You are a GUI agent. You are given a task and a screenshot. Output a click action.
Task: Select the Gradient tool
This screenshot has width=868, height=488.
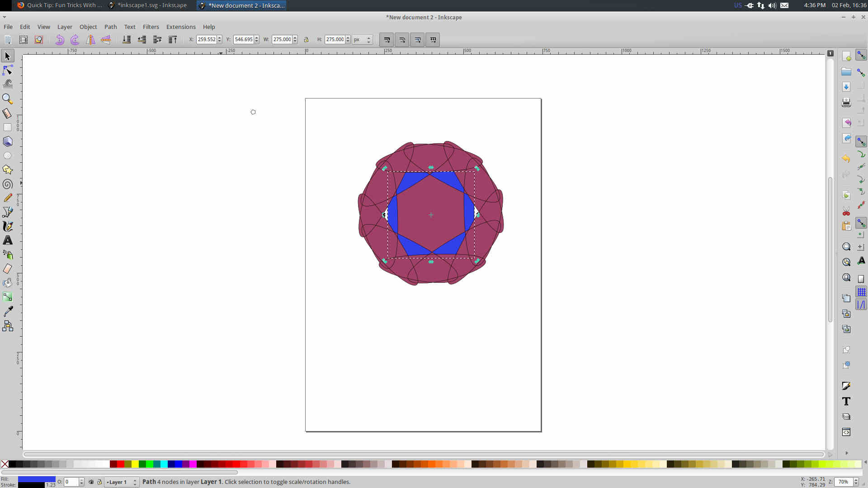point(8,297)
